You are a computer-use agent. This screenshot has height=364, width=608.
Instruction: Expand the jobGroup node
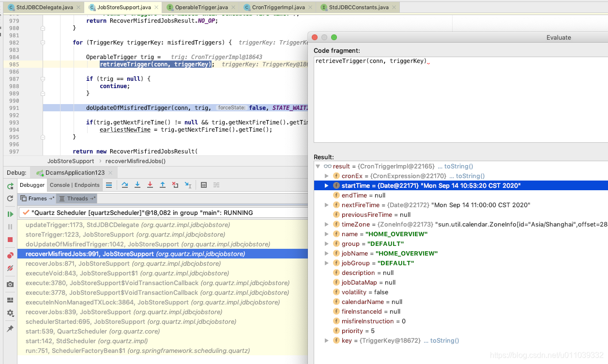click(x=327, y=263)
